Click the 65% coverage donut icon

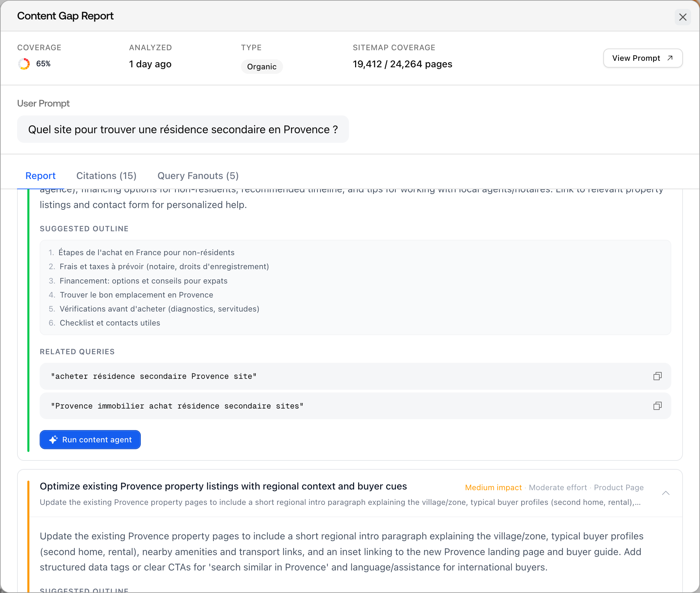tap(24, 64)
